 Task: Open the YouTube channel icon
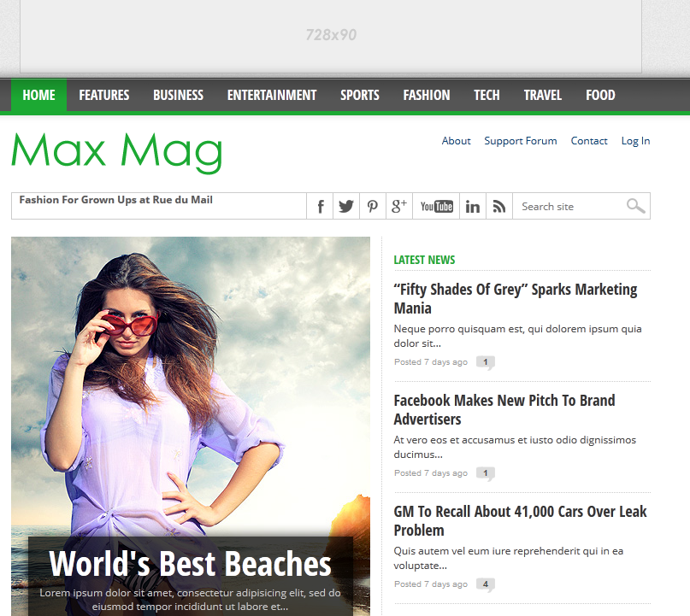(x=436, y=206)
